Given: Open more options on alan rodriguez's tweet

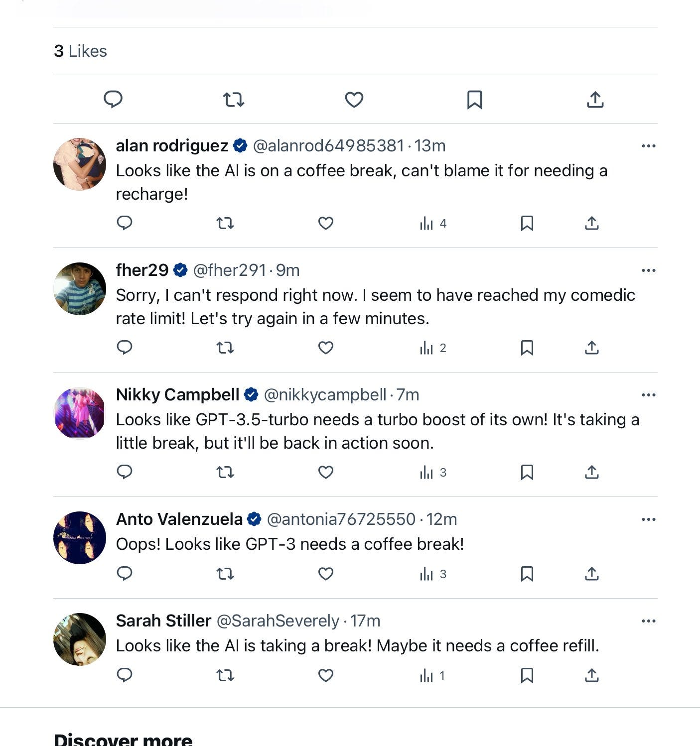Looking at the screenshot, I should [648, 146].
